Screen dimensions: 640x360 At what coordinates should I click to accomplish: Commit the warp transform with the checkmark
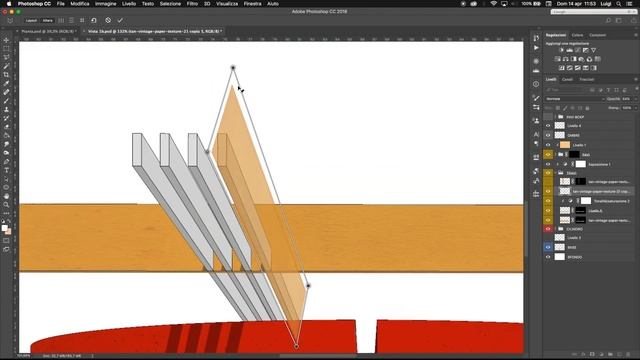[120, 20]
